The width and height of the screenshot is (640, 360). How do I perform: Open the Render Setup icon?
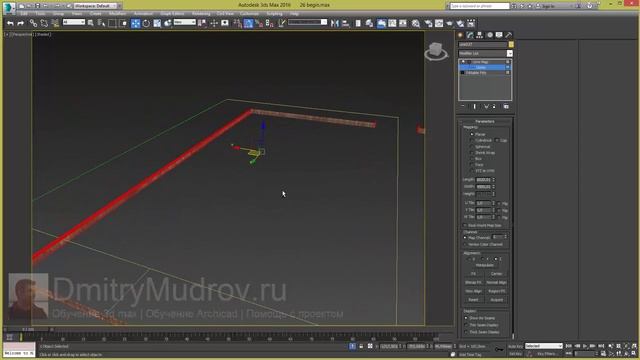(428, 24)
